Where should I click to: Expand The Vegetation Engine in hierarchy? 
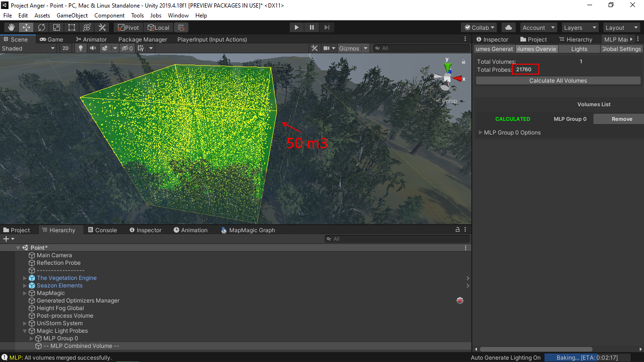pos(25,278)
